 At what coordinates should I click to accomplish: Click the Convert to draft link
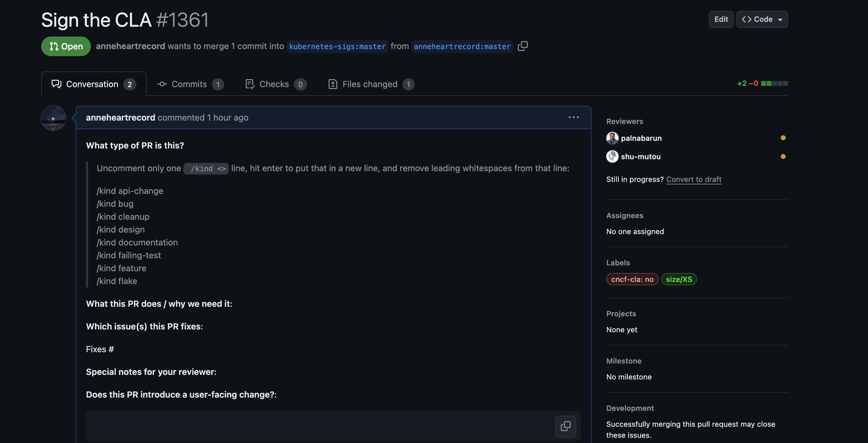[x=694, y=179]
